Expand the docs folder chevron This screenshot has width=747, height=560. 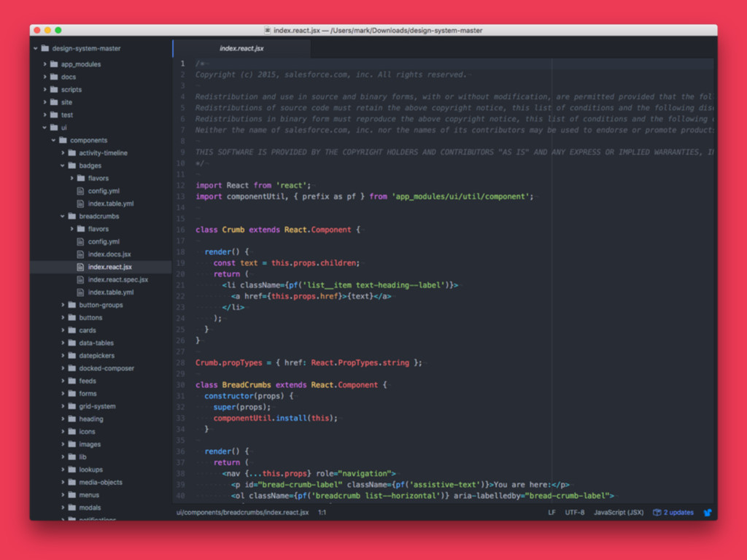[x=44, y=77]
